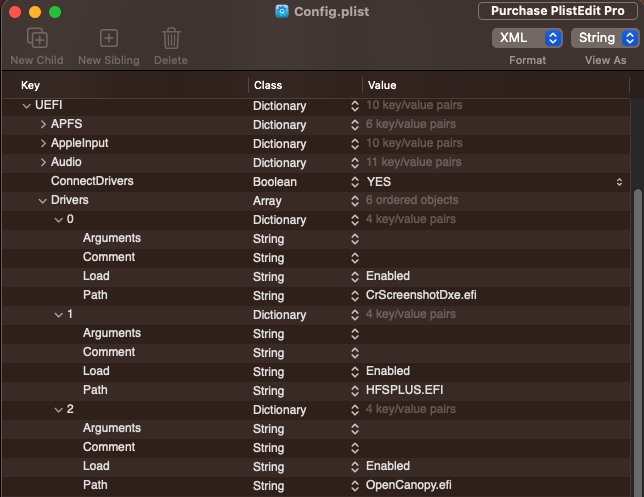Collapse the UEFI dictionary row
644x497 pixels.
27,106
